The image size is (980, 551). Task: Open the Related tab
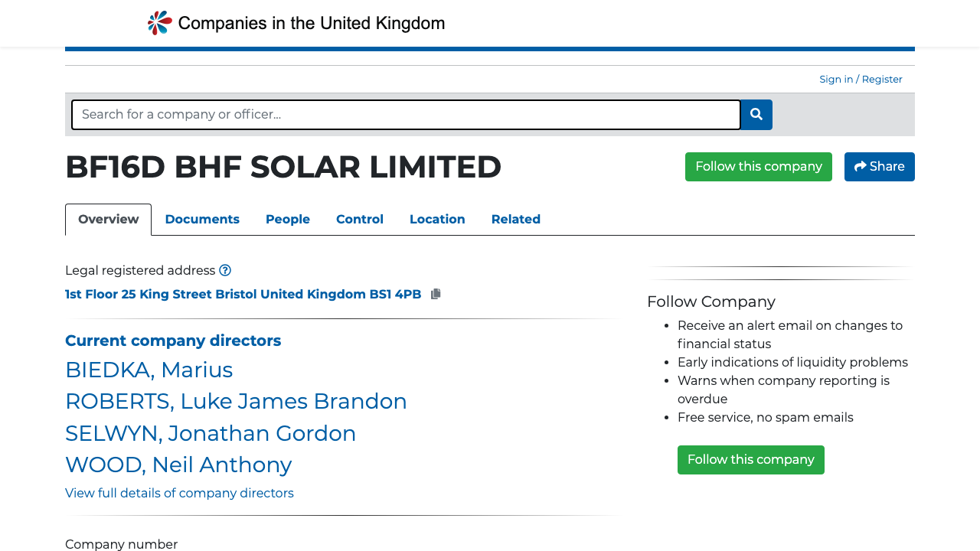(x=515, y=220)
